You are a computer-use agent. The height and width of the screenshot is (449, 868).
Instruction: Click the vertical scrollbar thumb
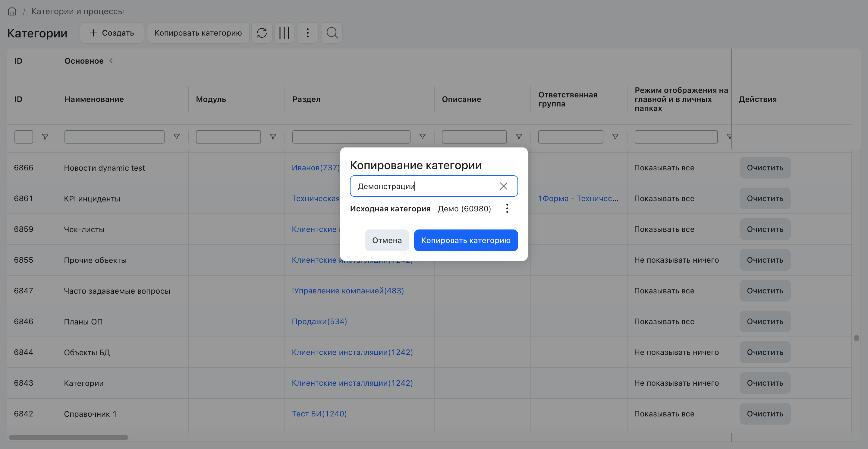(x=856, y=338)
